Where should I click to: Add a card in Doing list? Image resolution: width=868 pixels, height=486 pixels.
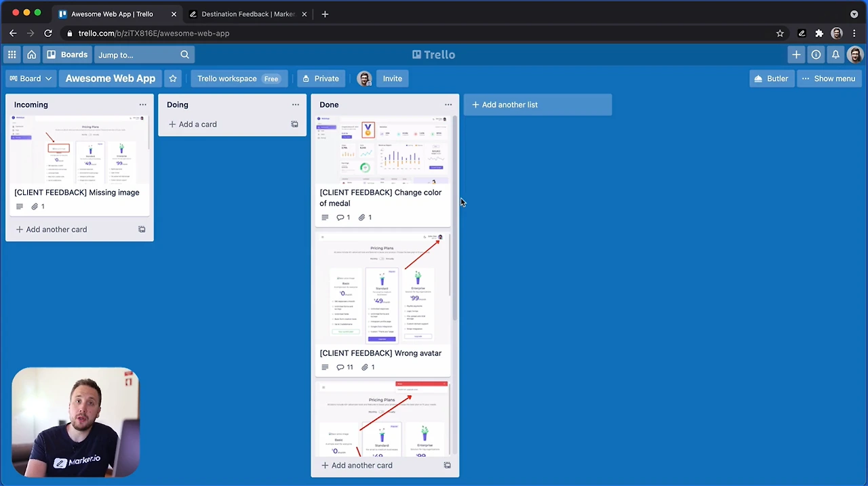pos(193,124)
